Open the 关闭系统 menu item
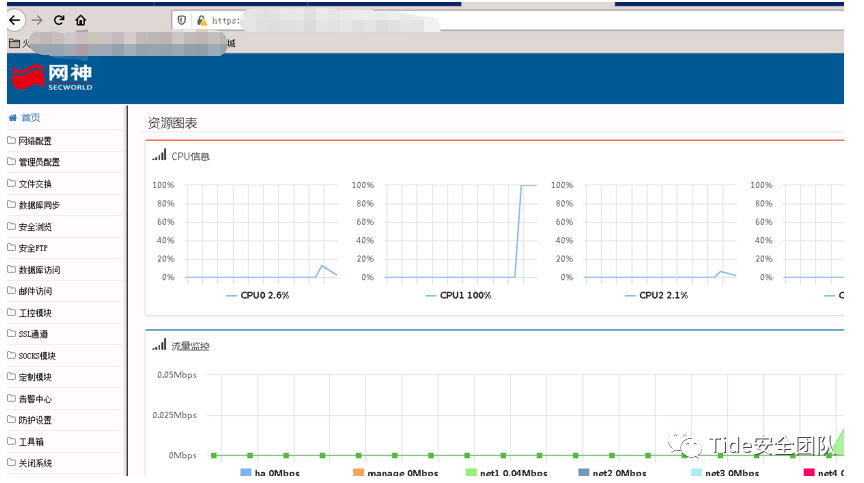 click(35, 463)
